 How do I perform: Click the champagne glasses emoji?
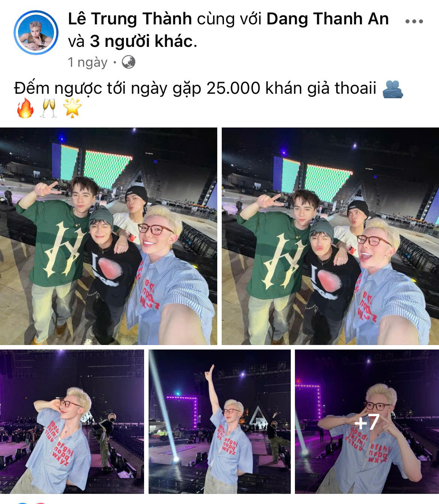point(48,108)
